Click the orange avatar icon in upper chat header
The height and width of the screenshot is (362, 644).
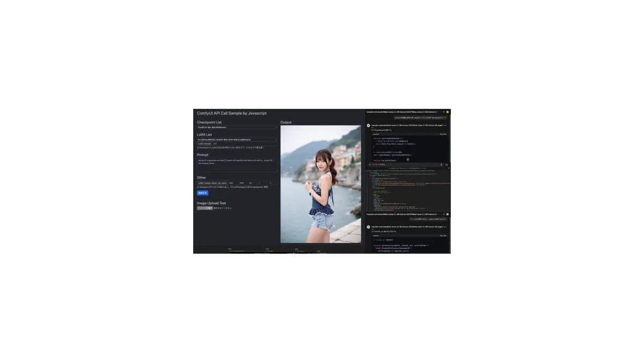pos(448,112)
